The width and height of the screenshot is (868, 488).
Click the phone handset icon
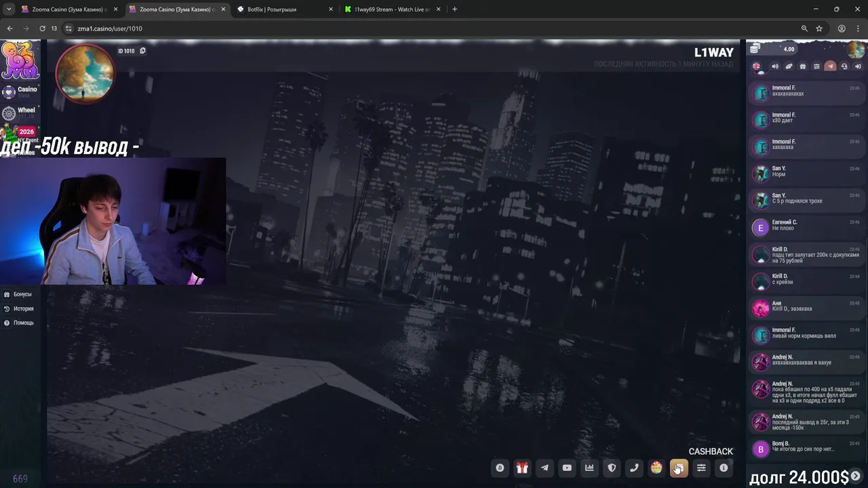[634, 468]
